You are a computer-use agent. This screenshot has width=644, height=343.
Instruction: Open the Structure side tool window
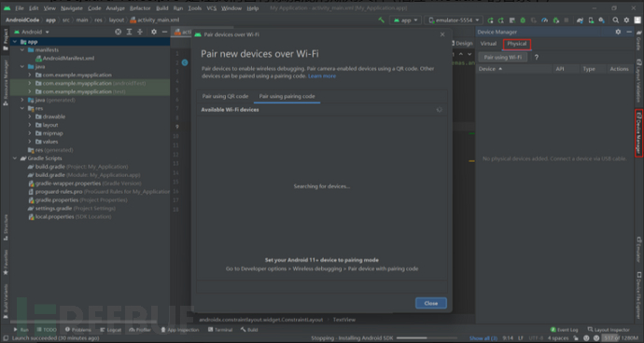(x=6, y=227)
